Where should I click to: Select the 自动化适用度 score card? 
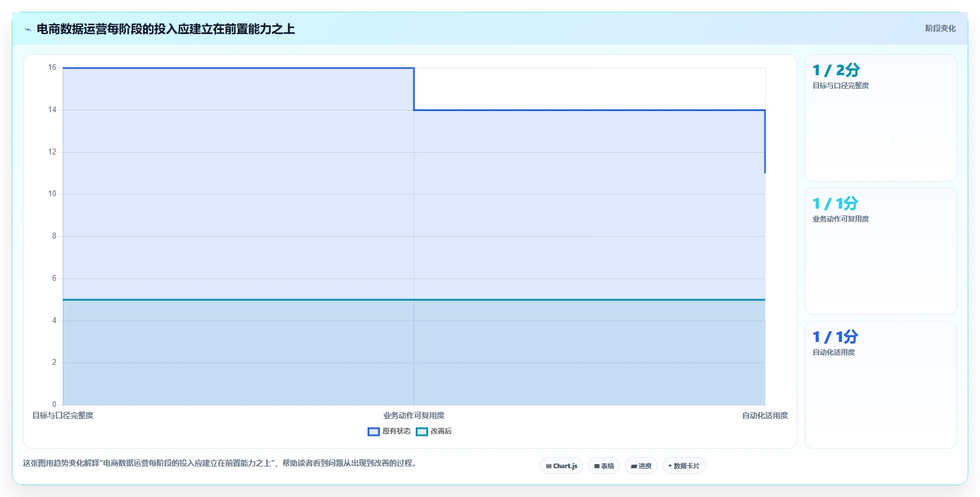coord(881,384)
